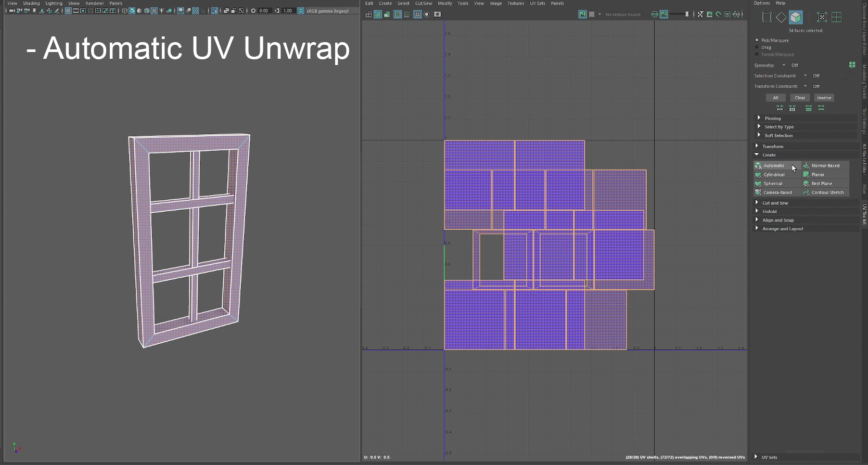Open the Renderer menu in viewport

(x=95, y=3)
